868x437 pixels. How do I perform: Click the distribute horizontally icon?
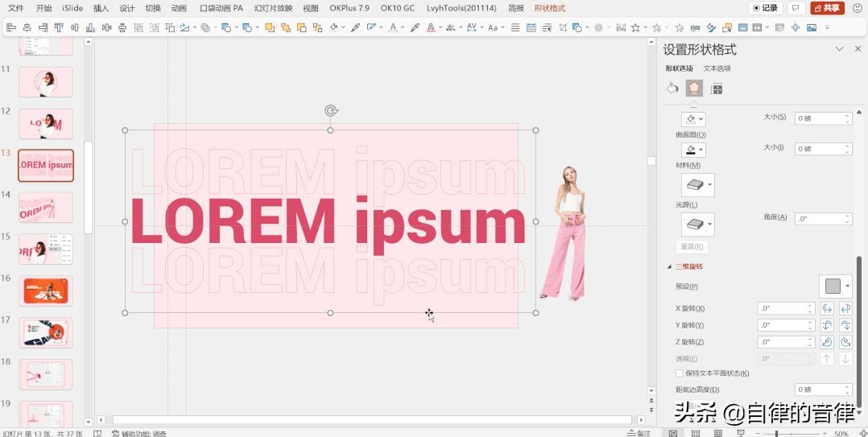(106, 27)
